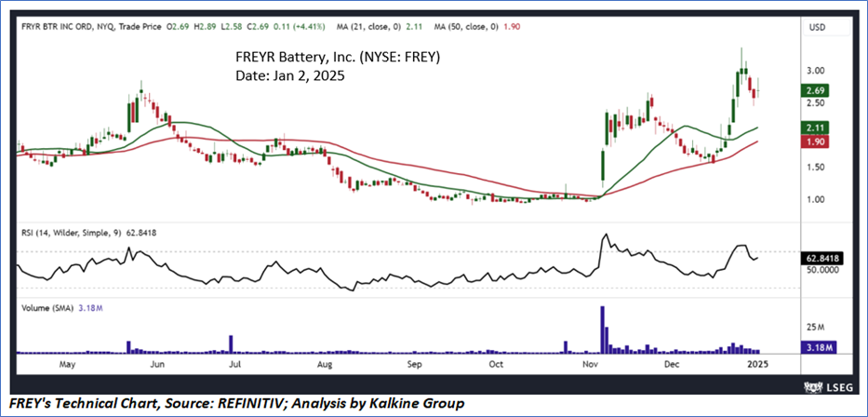Click the black 62.8418 RSI value tag
Screen dimensions: 868x417
tap(821, 258)
